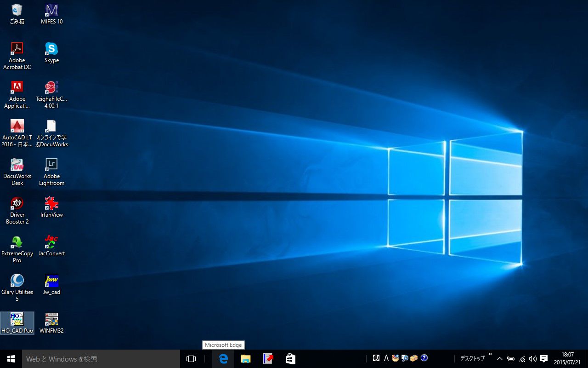Select the Adobe Lightroom shortcut
This screenshot has width=588, height=368.
[x=51, y=165]
